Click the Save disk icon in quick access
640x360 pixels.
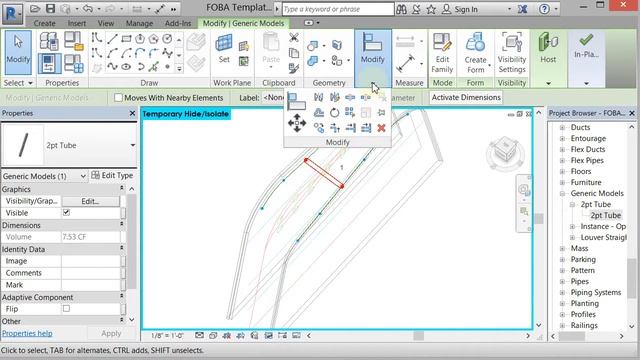(50, 9)
